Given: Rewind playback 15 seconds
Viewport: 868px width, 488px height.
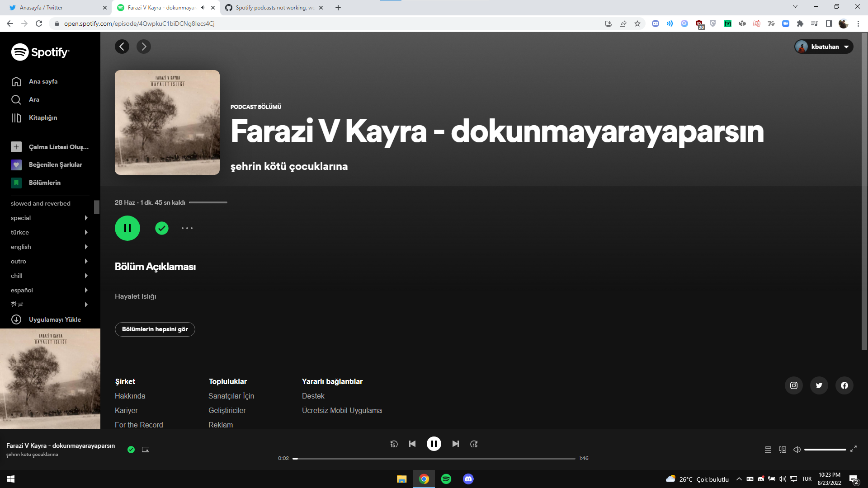Looking at the screenshot, I should tap(394, 444).
